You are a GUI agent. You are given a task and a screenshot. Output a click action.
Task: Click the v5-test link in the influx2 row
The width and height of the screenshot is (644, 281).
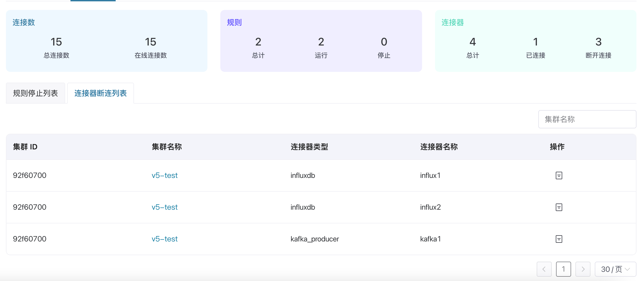pos(164,207)
